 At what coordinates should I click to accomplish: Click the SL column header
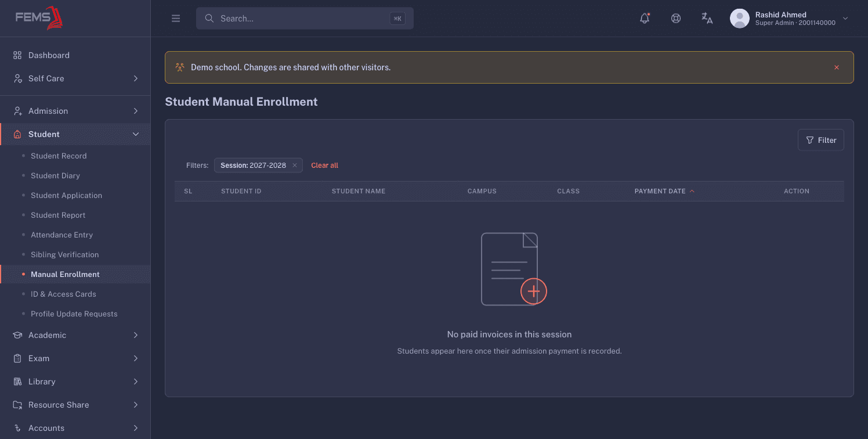click(x=188, y=191)
